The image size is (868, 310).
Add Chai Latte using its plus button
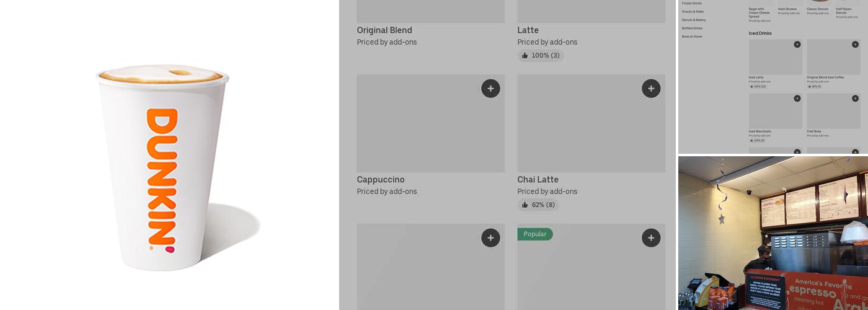(x=651, y=89)
